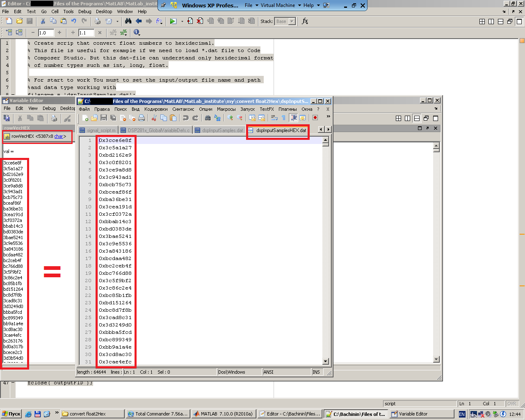
Task: Switch to signal_script.m tab in Notepad++
Action: coord(98,130)
